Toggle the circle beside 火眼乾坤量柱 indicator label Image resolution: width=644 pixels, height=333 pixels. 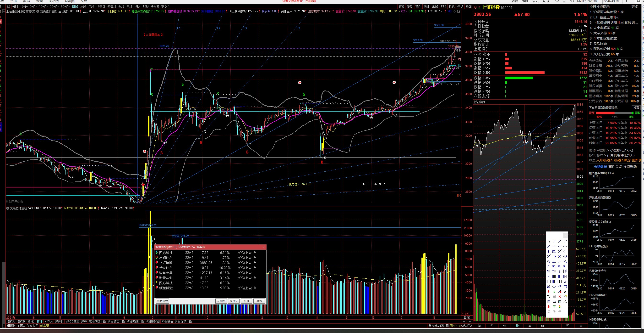click(7, 208)
